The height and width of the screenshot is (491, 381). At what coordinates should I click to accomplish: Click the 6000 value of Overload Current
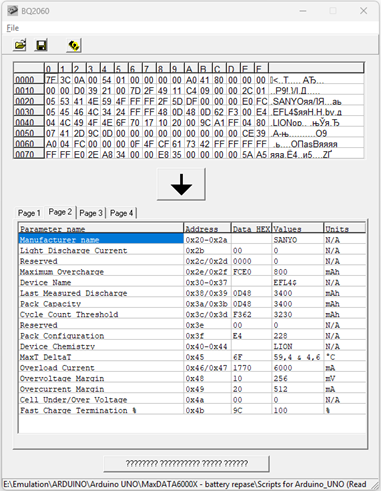pyautogui.click(x=298, y=368)
